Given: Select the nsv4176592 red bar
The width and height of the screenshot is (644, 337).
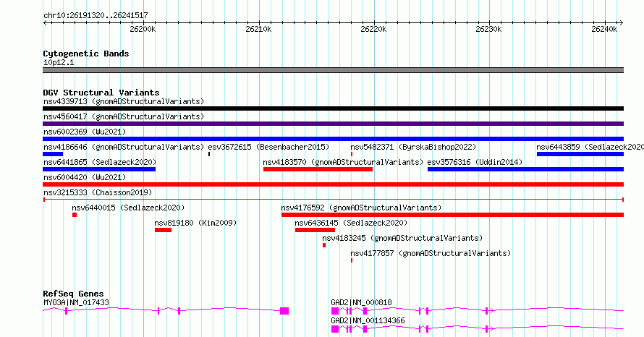Looking at the screenshot, I should [x=452, y=215].
